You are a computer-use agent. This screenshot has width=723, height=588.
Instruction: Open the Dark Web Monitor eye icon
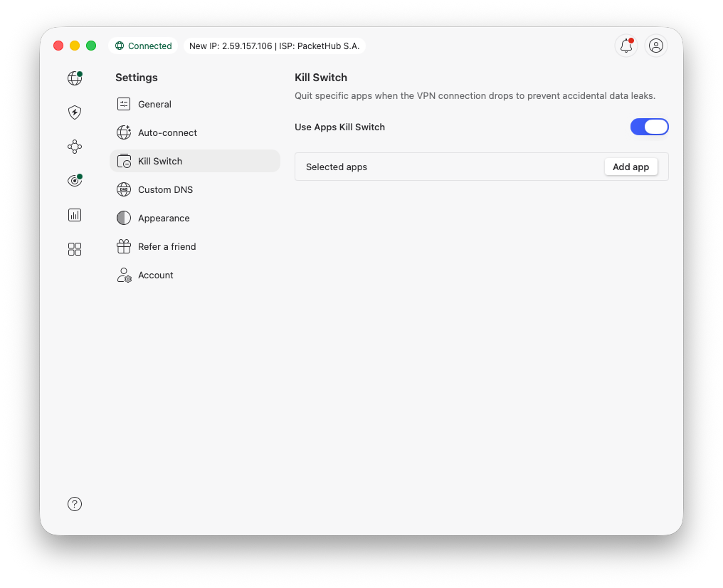tap(75, 181)
